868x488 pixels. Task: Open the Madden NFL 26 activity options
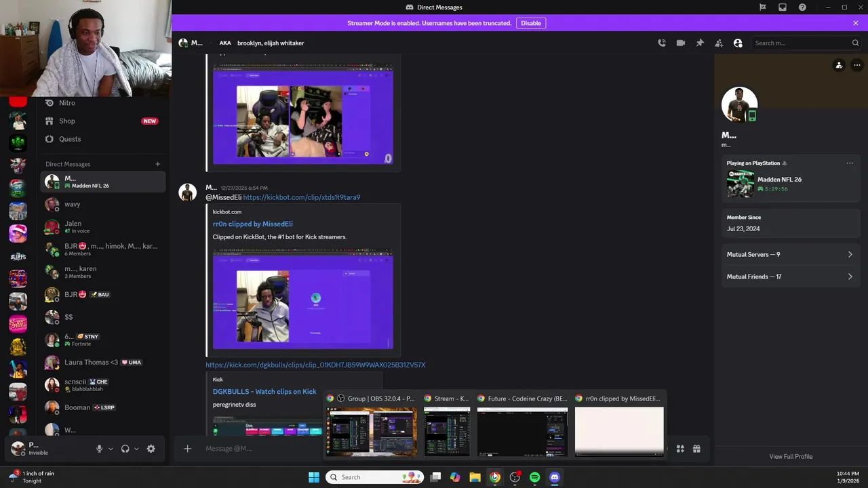point(850,163)
